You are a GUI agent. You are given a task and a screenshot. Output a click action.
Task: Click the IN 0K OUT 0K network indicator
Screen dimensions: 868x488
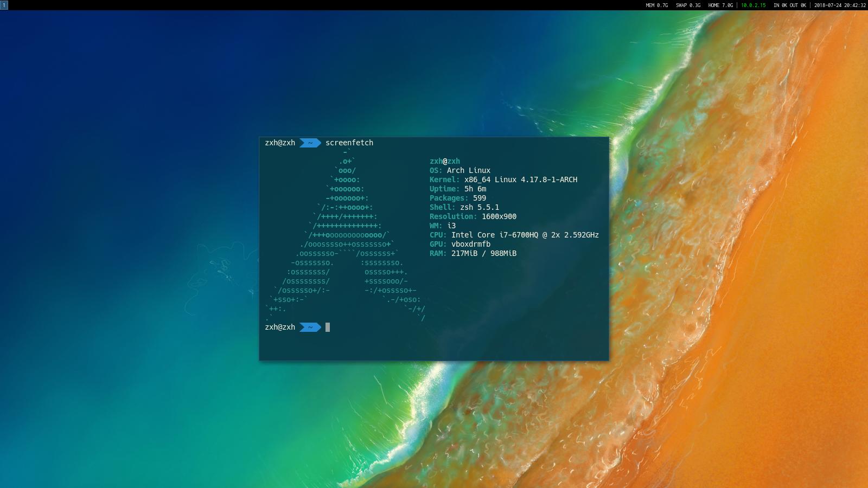tap(789, 5)
